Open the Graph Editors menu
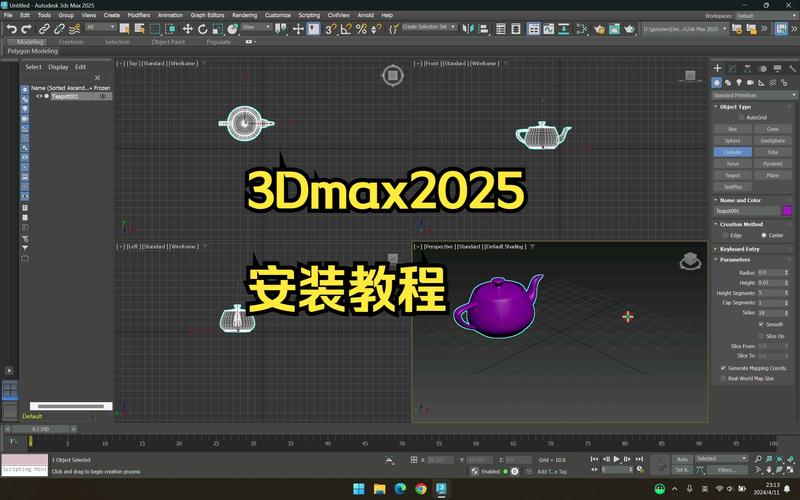Image resolution: width=800 pixels, height=500 pixels. coord(207,15)
